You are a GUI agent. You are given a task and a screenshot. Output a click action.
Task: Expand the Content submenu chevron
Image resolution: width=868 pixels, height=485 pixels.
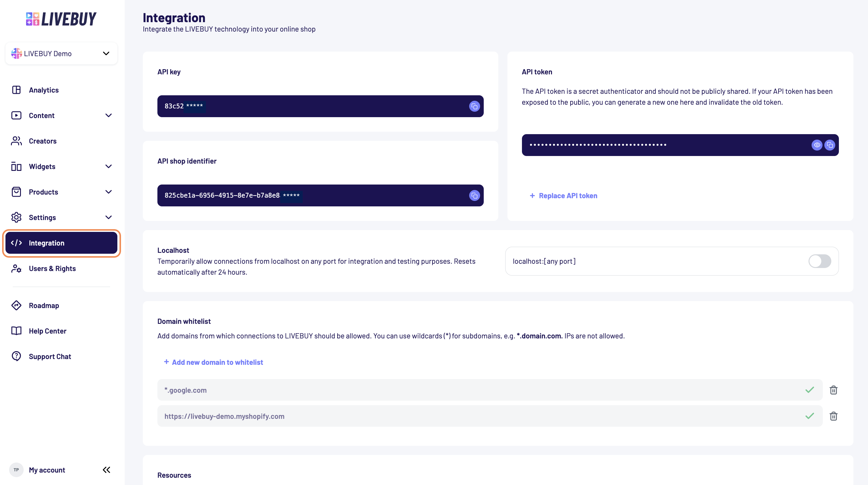coord(109,115)
